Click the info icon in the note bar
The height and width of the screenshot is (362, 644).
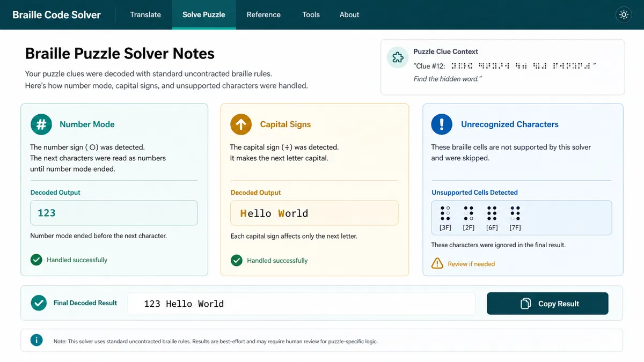[36, 340]
